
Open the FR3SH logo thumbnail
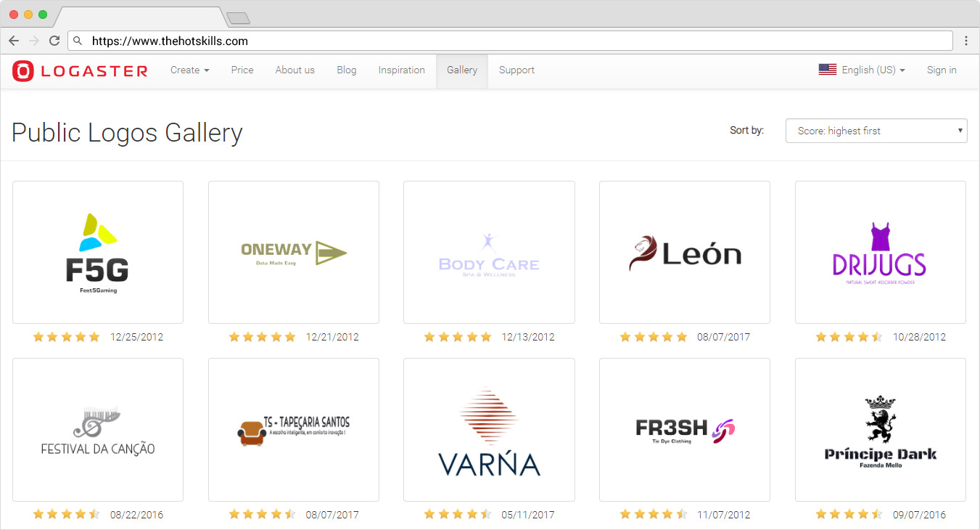(x=685, y=430)
